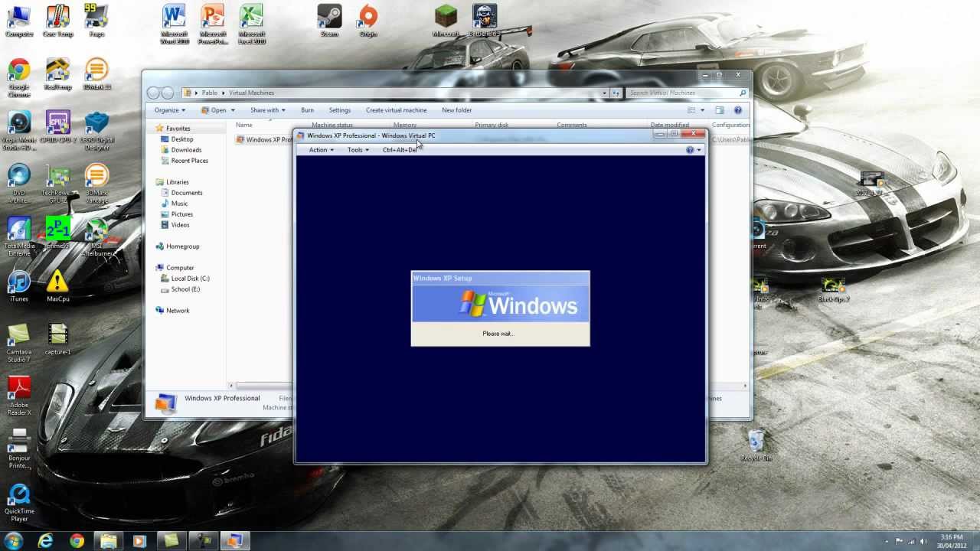Click the Windows Virtual PC taskbar button
This screenshot has height=551, width=980.
tap(234, 541)
